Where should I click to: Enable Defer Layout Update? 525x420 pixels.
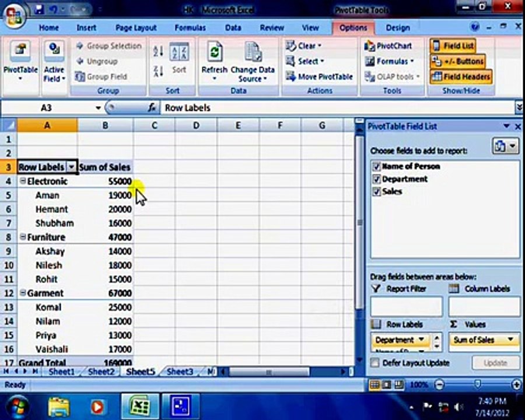[x=375, y=363]
